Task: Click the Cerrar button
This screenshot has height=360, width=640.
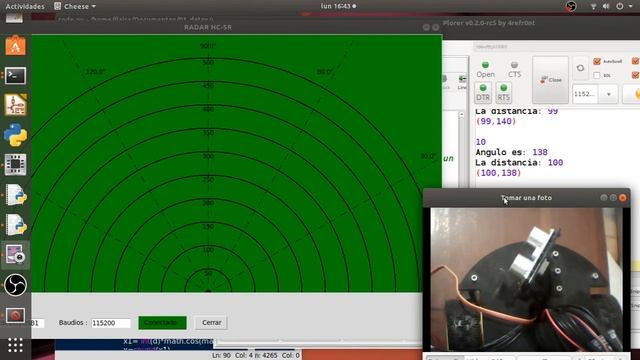Action: pos(211,322)
